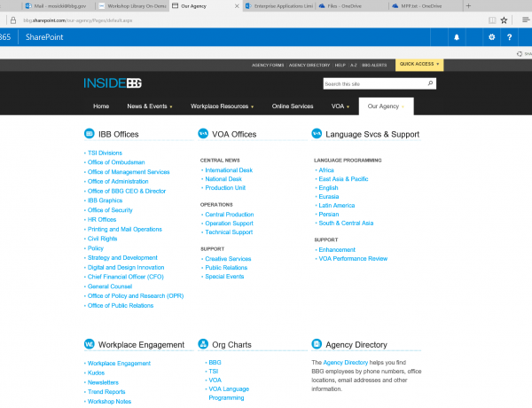Open the SharePoint help question mark
The height and width of the screenshot is (408, 532).
(509, 37)
